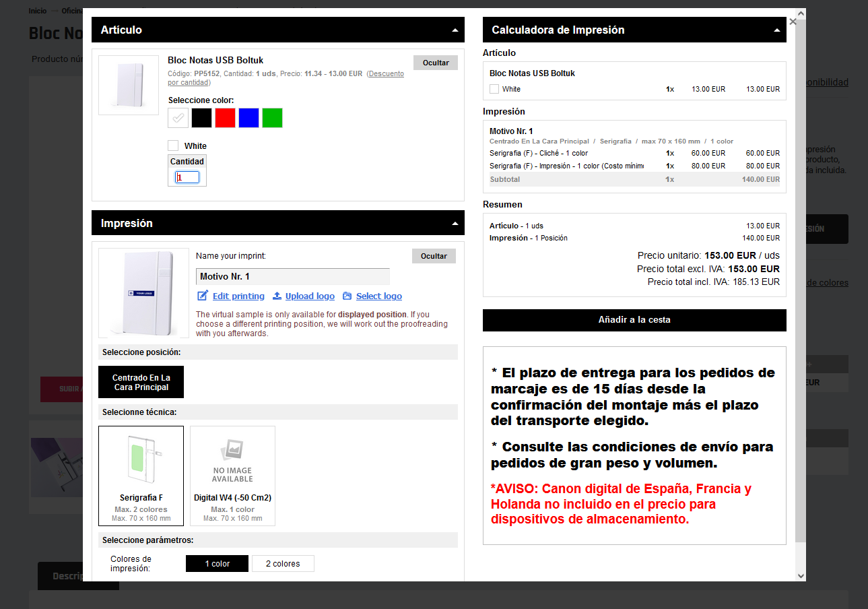The image size is (868, 609).
Task: Click the Motivo Nr. 1 name field
Action: (293, 276)
